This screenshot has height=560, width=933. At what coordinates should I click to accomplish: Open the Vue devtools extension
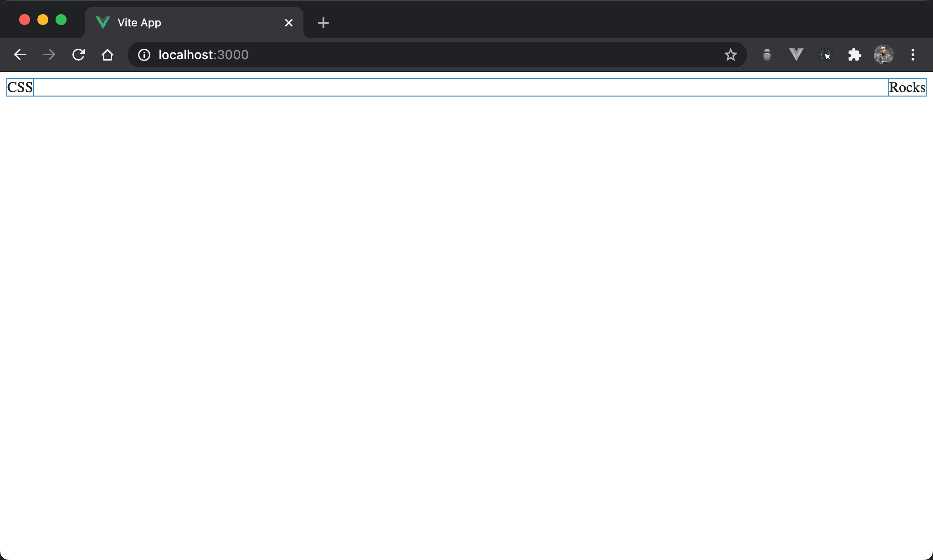796,55
